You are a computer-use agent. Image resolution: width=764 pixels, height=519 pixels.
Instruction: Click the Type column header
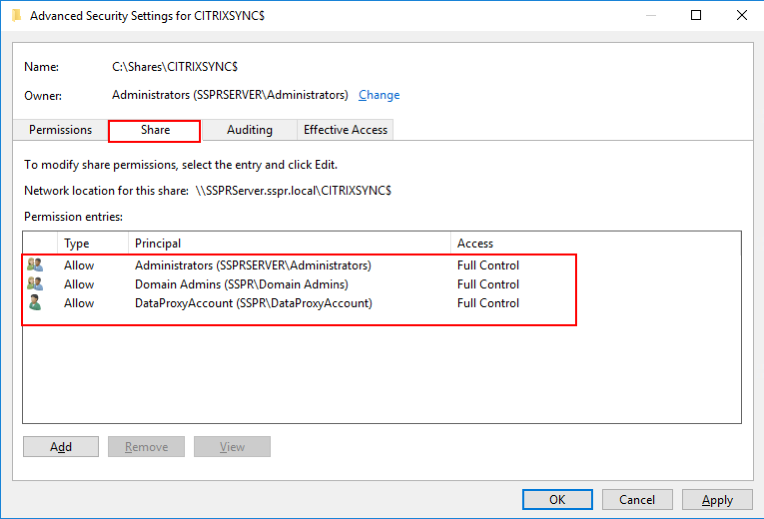click(77, 243)
